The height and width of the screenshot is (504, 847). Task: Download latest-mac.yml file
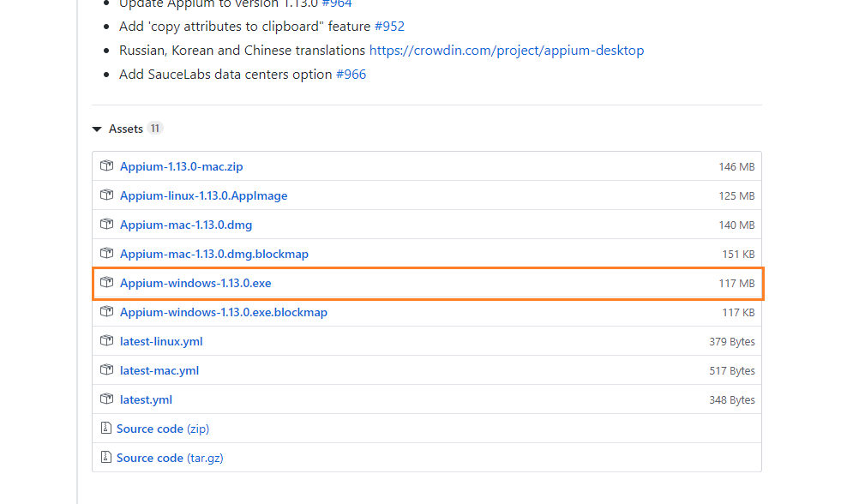point(159,370)
